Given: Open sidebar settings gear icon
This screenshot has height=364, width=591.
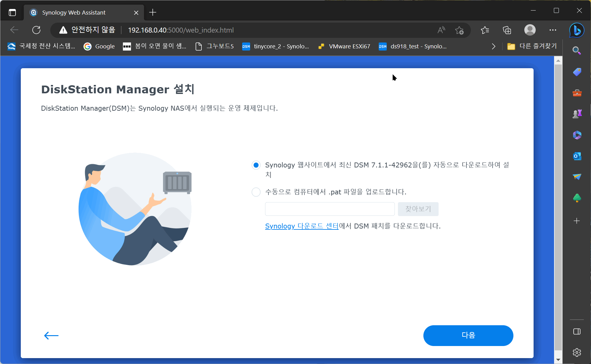Looking at the screenshot, I should 577,353.
